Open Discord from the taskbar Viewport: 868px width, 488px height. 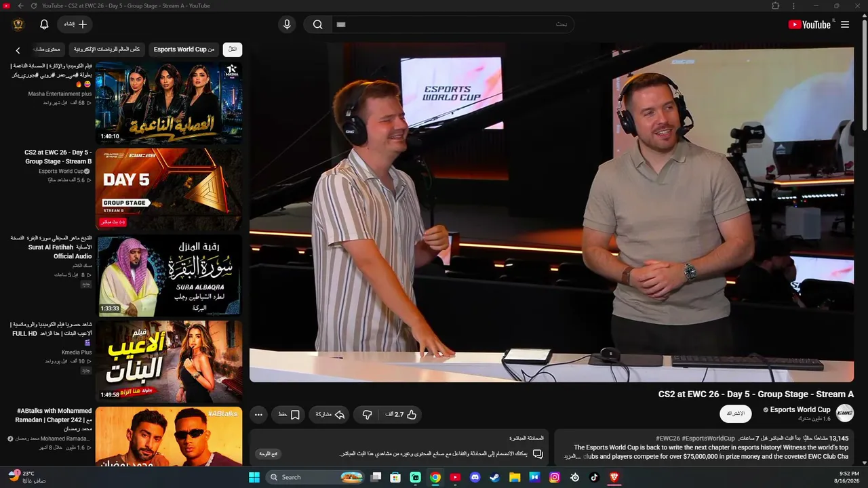[475, 477]
